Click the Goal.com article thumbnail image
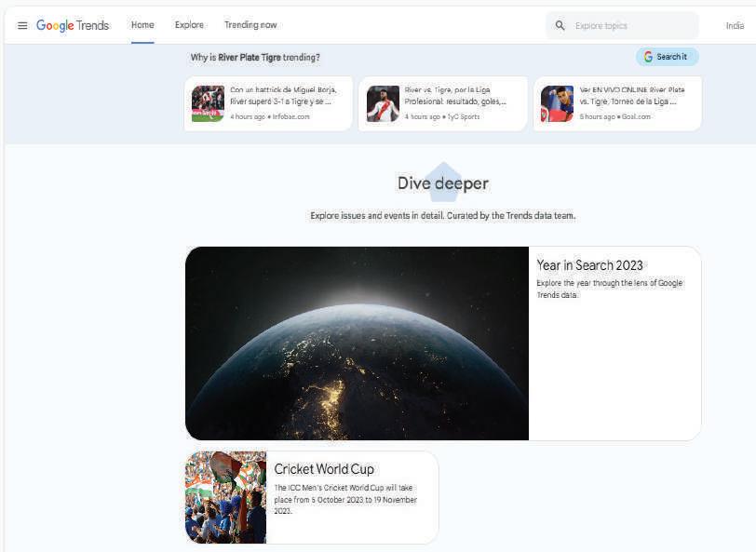This screenshot has width=756, height=552. pyautogui.click(x=558, y=103)
